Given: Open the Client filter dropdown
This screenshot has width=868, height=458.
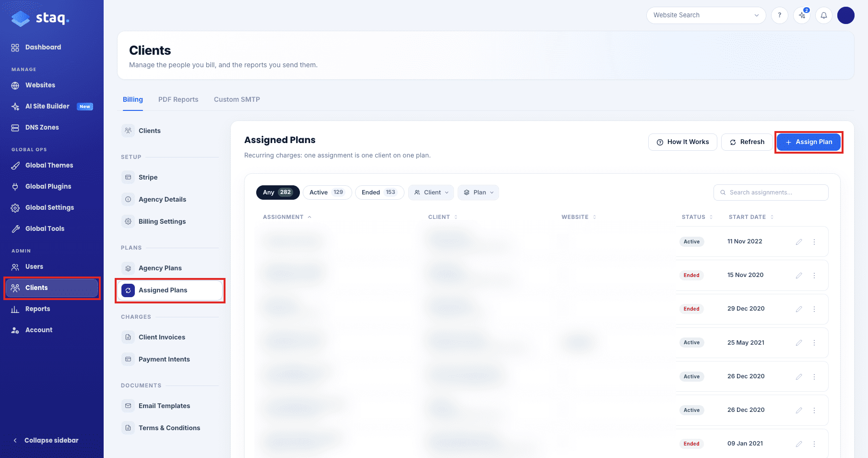Looking at the screenshot, I should pos(431,193).
